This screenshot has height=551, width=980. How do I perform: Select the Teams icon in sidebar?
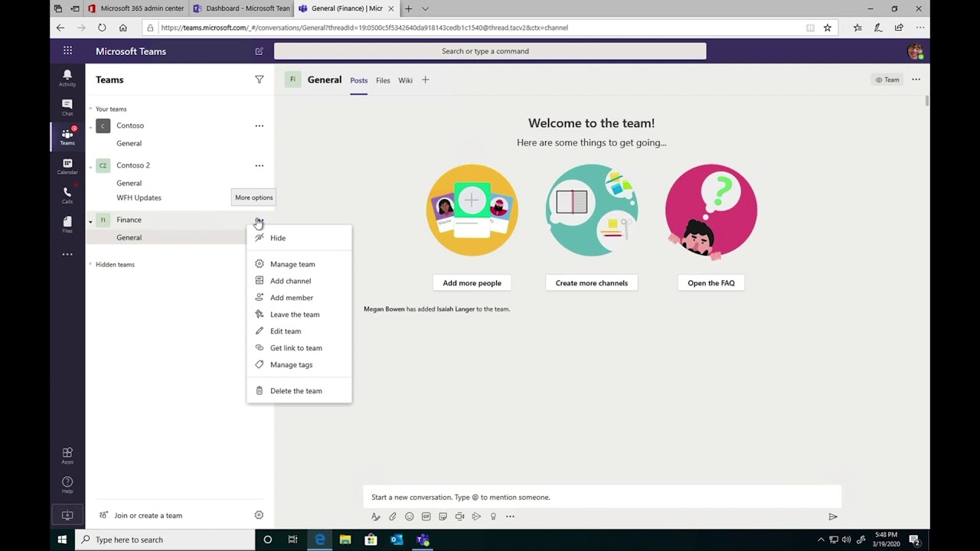pos(67,136)
